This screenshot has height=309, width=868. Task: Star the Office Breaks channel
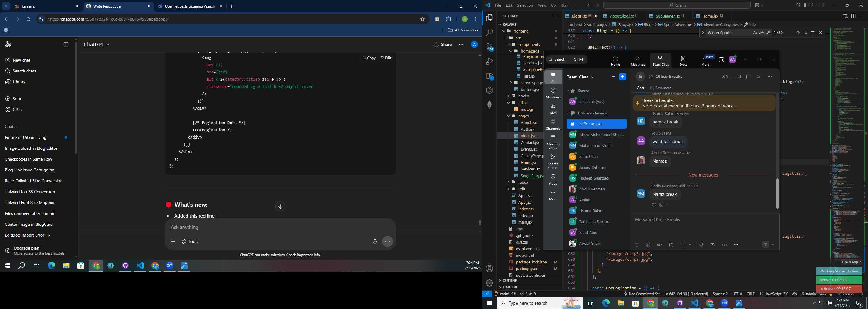(651, 77)
